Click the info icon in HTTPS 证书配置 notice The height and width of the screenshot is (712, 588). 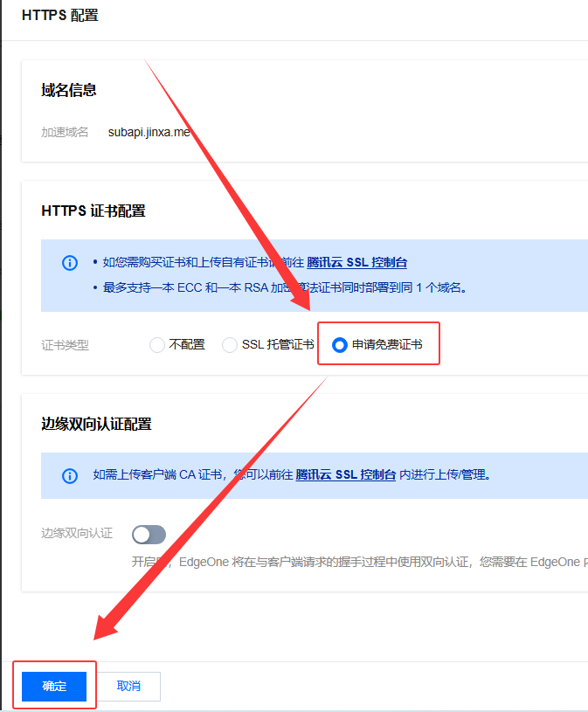[x=70, y=263]
